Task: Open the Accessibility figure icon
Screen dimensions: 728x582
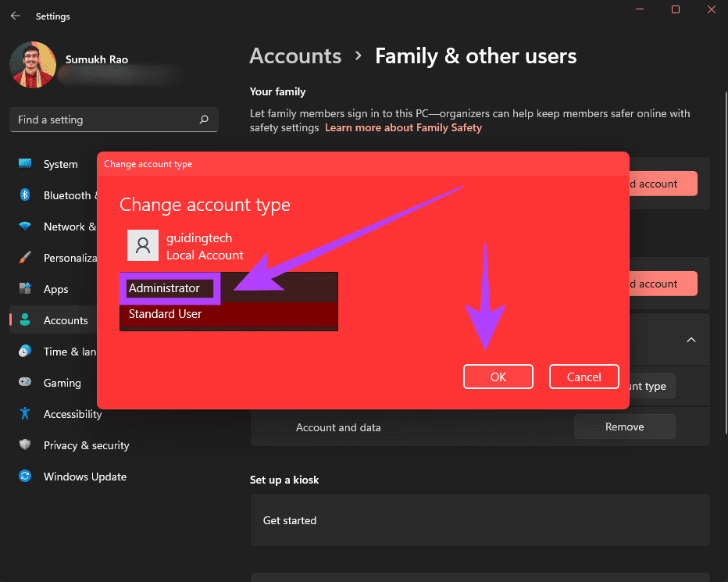Action: (x=25, y=414)
